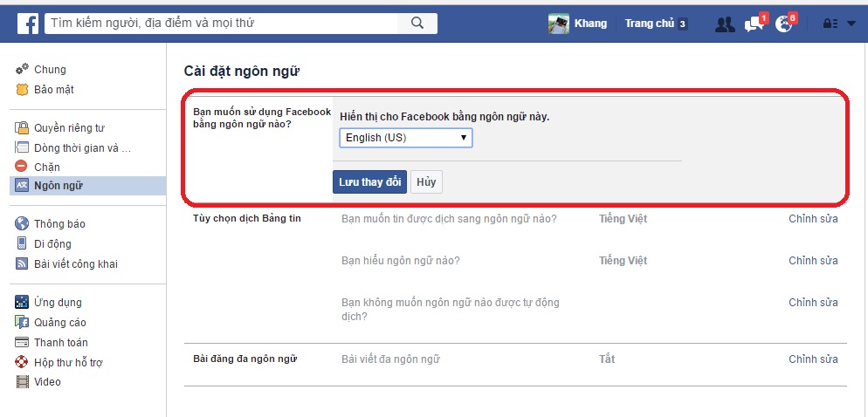868x417 pixels.
Task: Open the privacy shortcuts lock icon
Action: point(830,24)
